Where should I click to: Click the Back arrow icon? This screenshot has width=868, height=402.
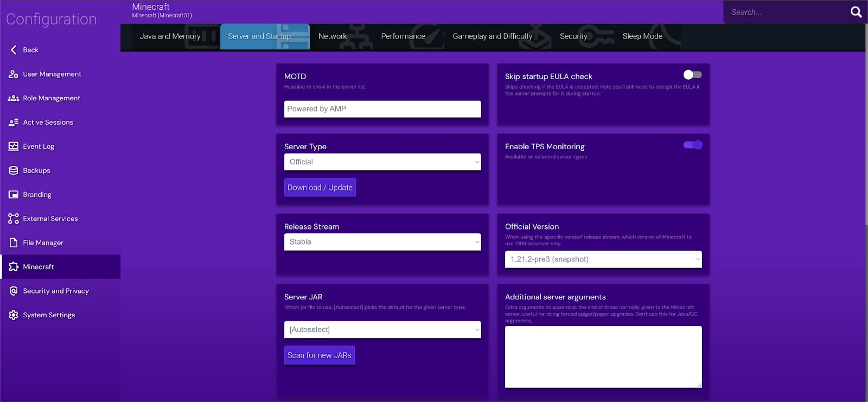point(14,50)
